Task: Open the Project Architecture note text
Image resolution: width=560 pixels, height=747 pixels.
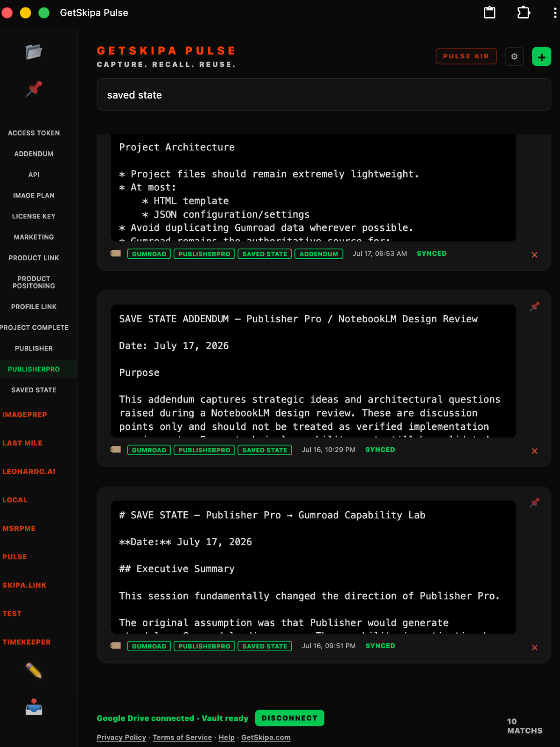Action: [314, 188]
